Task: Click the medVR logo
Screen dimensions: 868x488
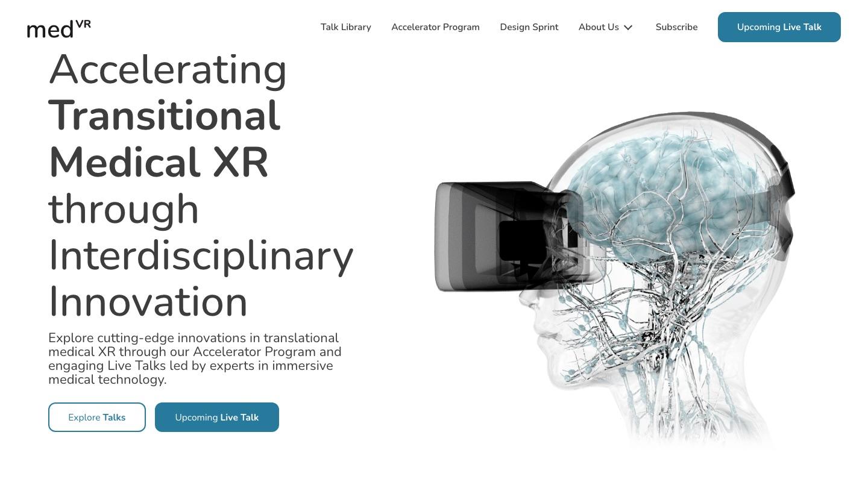Action: click(x=59, y=28)
